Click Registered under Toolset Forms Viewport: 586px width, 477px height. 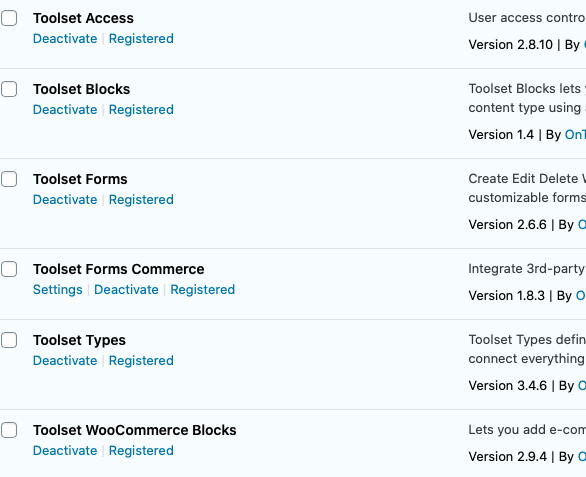pyautogui.click(x=141, y=200)
